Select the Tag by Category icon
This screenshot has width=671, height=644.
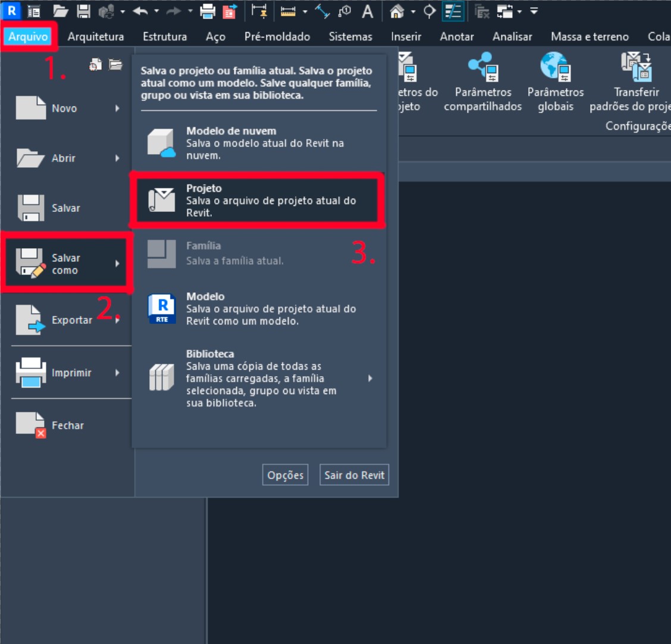pyautogui.click(x=344, y=11)
